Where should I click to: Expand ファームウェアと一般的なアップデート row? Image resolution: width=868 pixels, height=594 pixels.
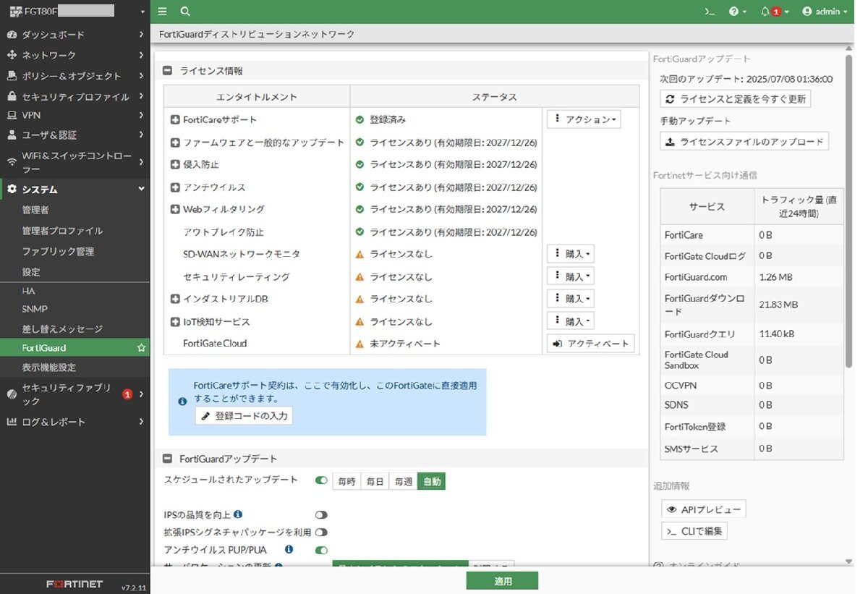pos(175,143)
